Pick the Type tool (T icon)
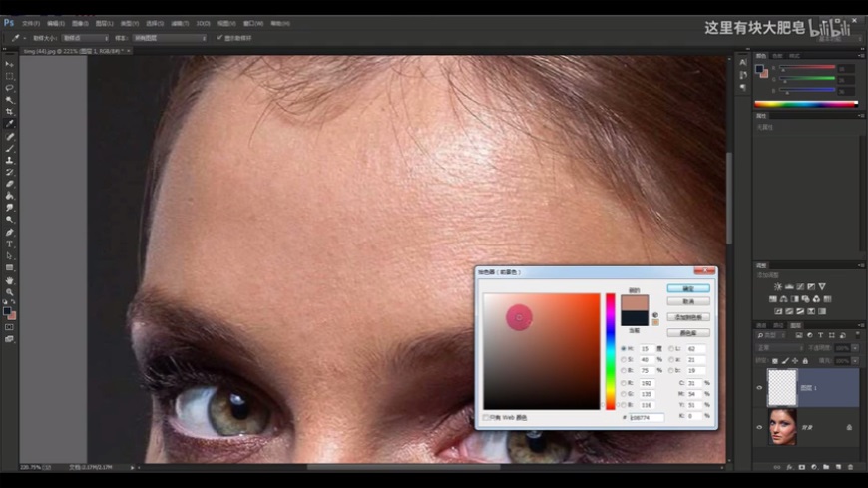 pos(10,244)
